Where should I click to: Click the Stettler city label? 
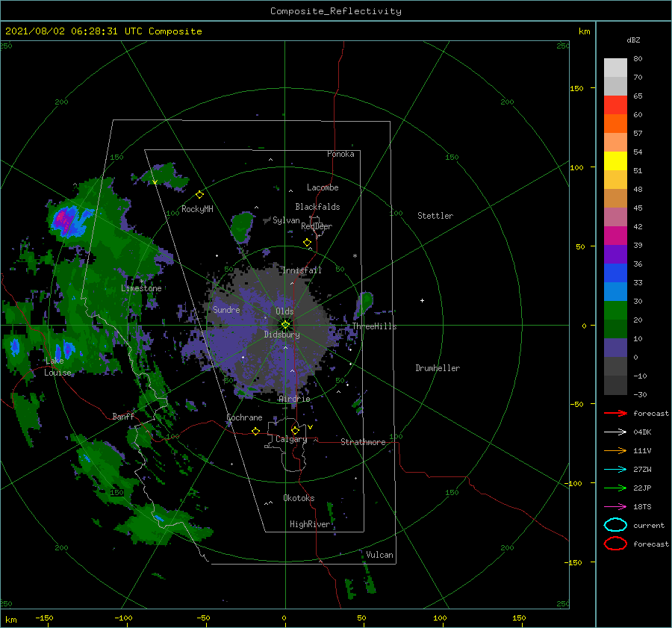(435, 216)
